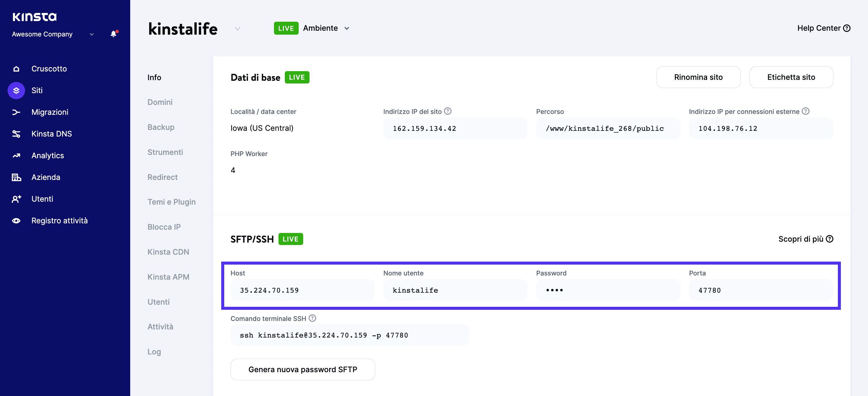Click the Etichetta sito button
Viewport: 868px width, 396px height.
[791, 77]
